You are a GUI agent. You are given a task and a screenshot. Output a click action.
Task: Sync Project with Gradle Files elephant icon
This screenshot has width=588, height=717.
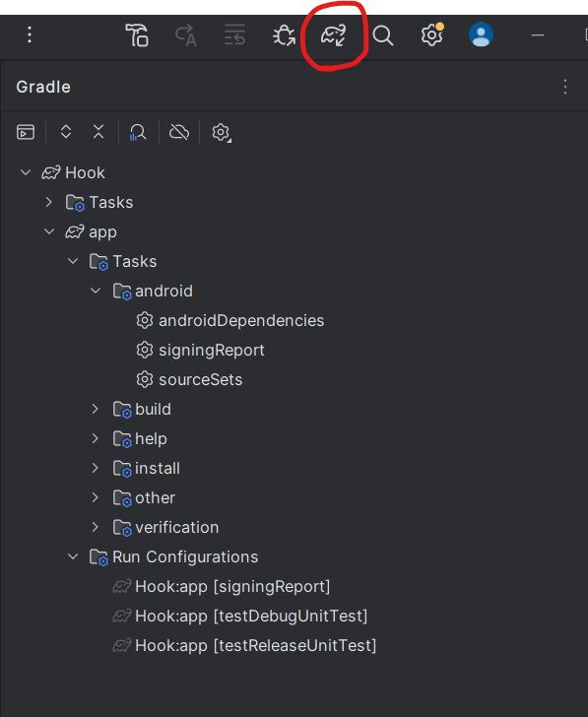[333, 35]
